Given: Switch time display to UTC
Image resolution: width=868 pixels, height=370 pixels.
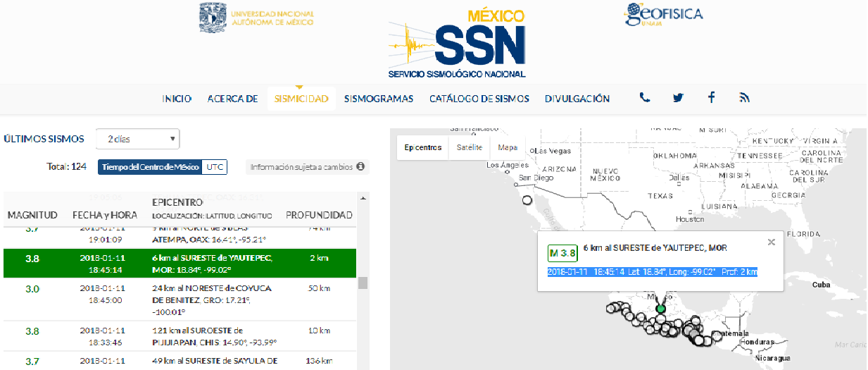Looking at the screenshot, I should pos(215,167).
